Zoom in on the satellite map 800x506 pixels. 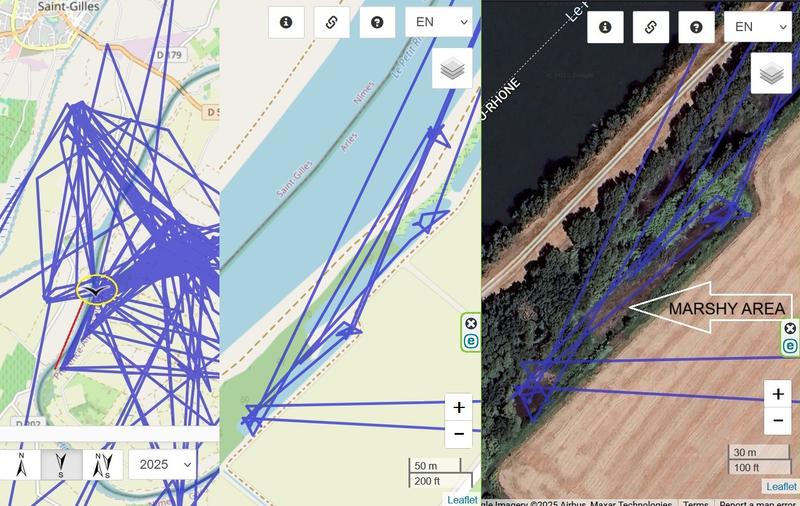coord(778,394)
